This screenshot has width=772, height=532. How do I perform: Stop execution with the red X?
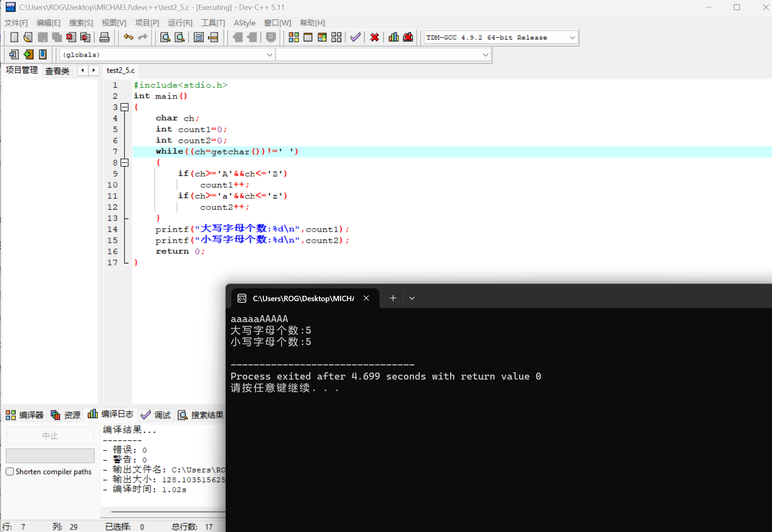click(x=374, y=37)
